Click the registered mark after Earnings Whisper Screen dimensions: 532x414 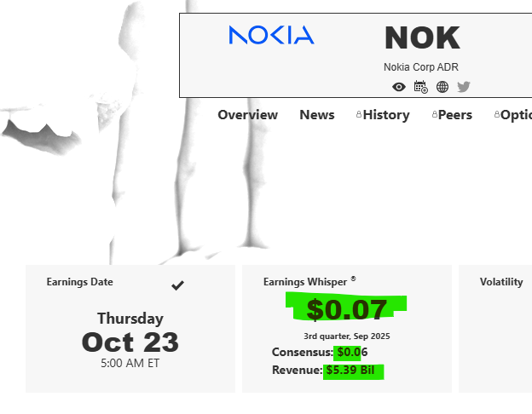click(x=353, y=279)
